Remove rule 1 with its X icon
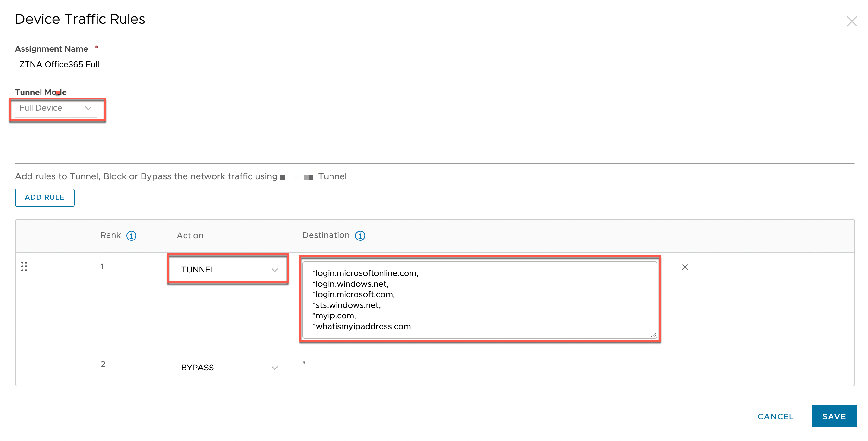The height and width of the screenshot is (441, 868). point(685,267)
